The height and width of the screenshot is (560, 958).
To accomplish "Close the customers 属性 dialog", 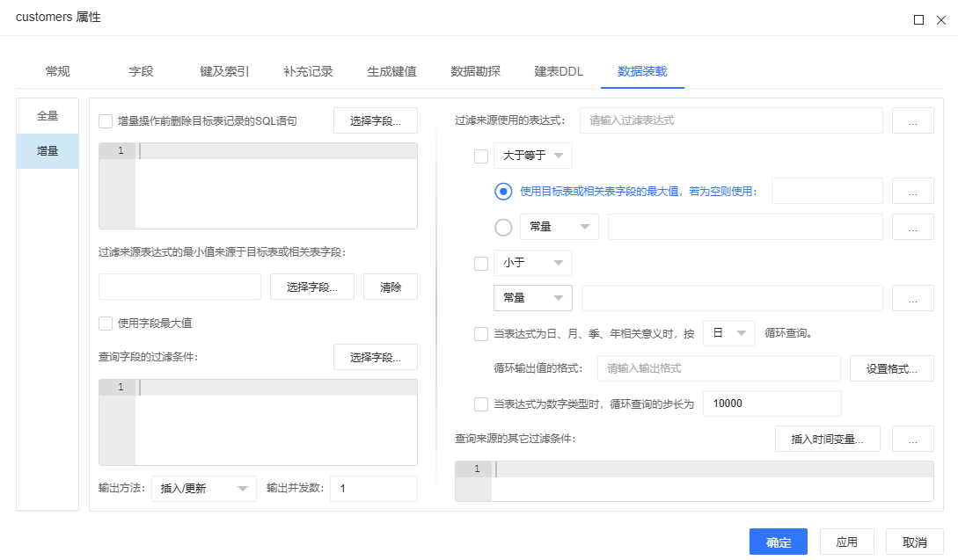I will click(x=941, y=20).
